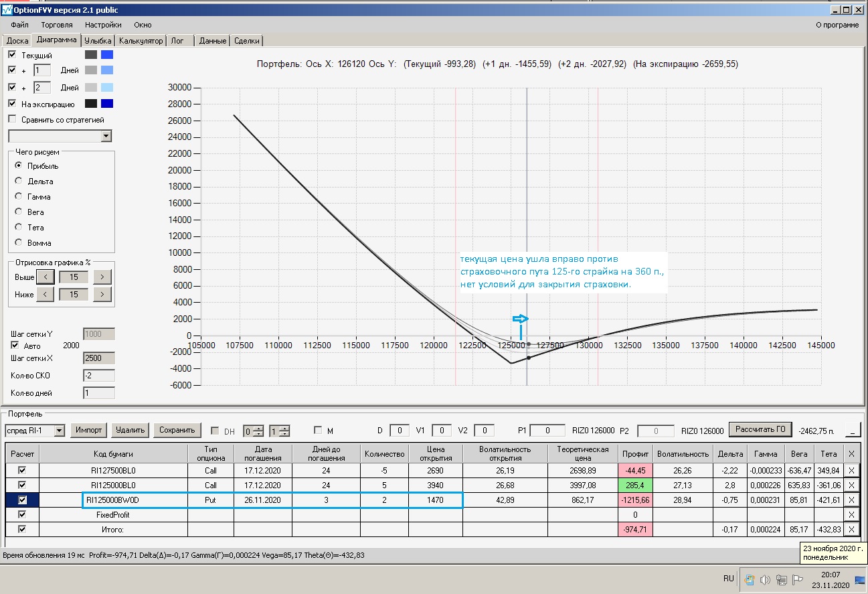The image size is (868, 594).
Task: Select the Дельта radio button
Action: (x=18, y=181)
